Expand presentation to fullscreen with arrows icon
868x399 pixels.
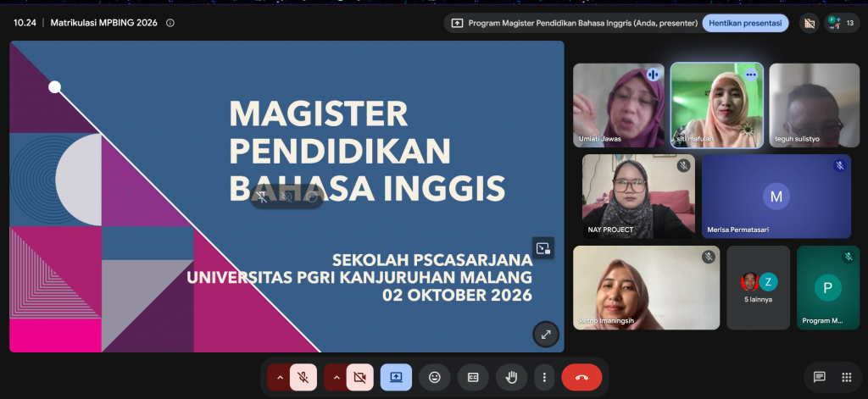(x=546, y=335)
